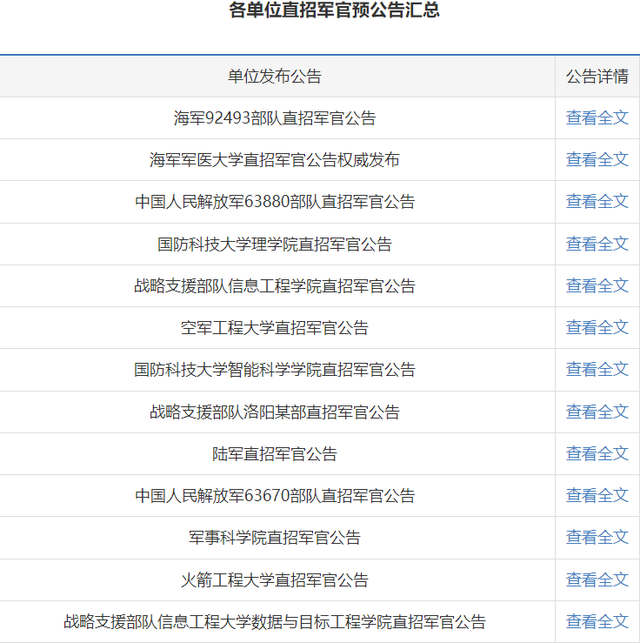Open 查看全文 for 国防科技大学理学院直招军官公告
The image size is (640, 643).
coord(597,244)
